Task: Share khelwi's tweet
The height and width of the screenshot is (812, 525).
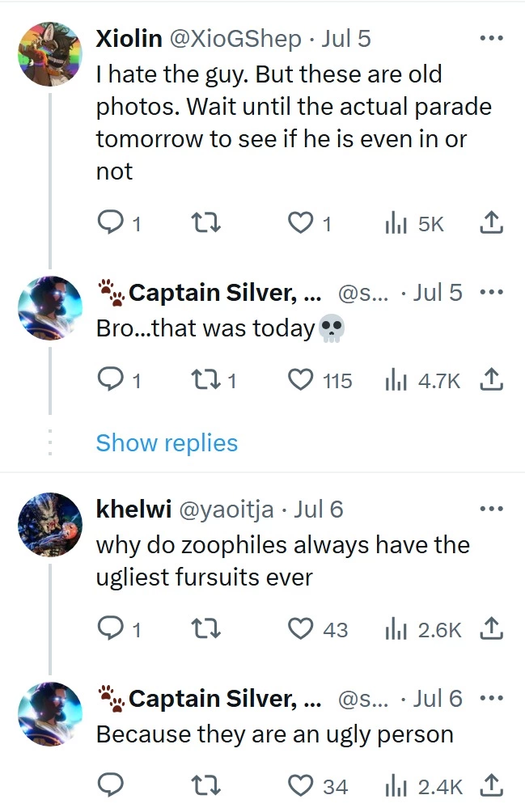Action: point(491,629)
